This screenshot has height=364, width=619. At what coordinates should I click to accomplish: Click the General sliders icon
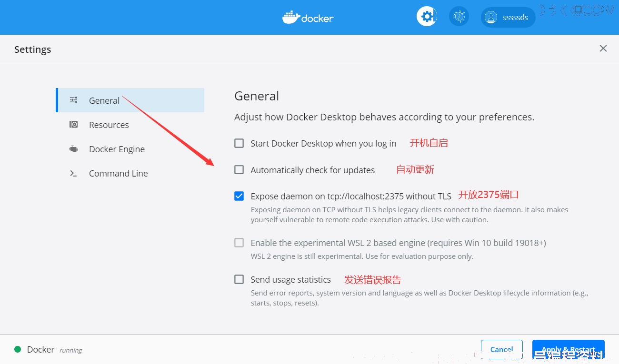click(x=73, y=100)
